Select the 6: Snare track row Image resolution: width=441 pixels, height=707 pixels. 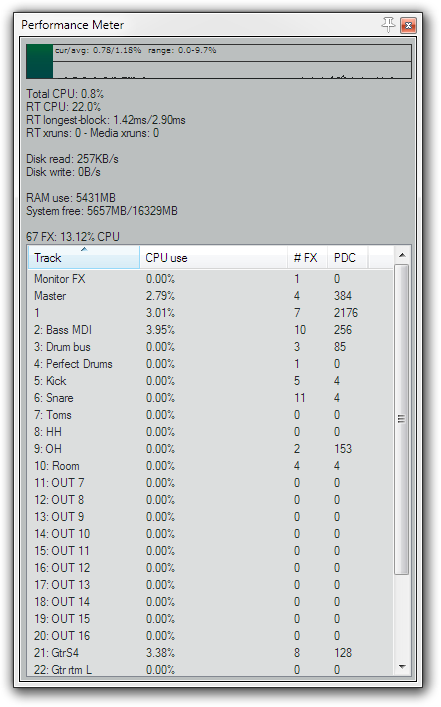tap(211, 398)
